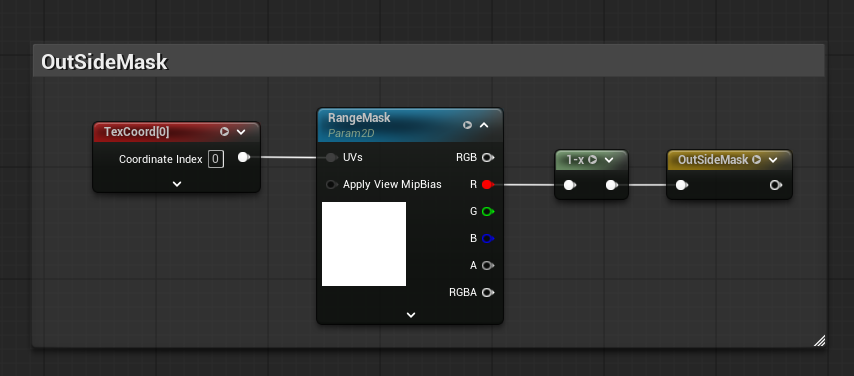Image resolution: width=854 pixels, height=376 pixels.
Task: Click the OutSideMask node input pin
Action: [681, 185]
